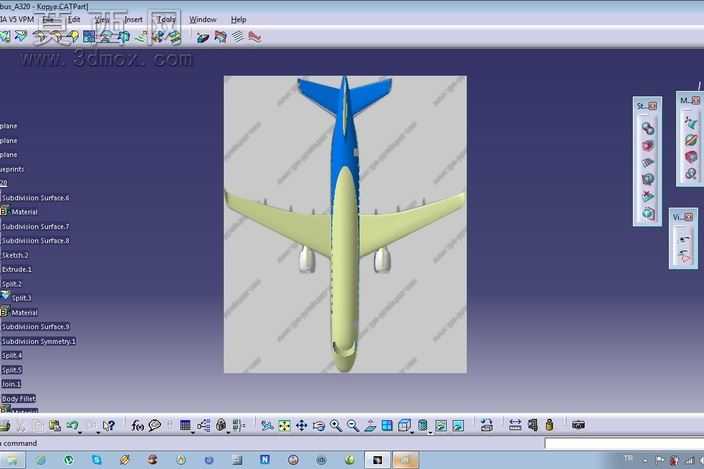Click the Zoom Out magnifier icon

coord(353,425)
